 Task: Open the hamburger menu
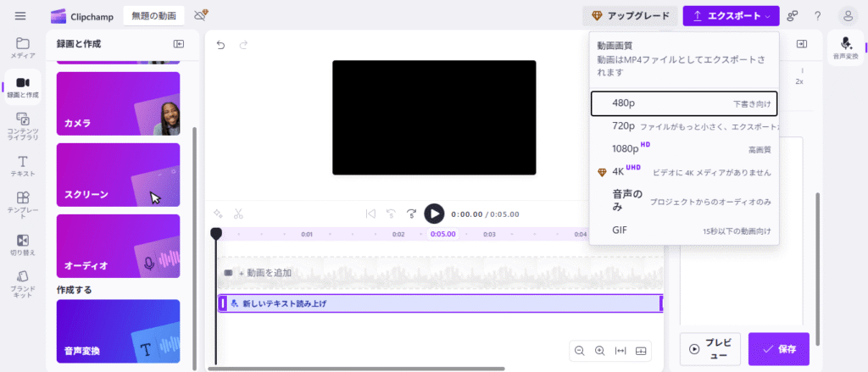coord(20,16)
